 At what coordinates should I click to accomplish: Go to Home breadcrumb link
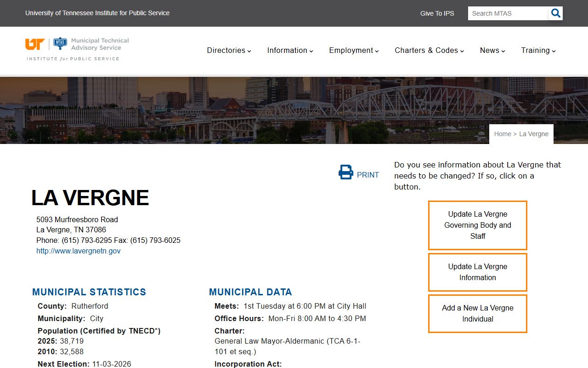coord(503,134)
